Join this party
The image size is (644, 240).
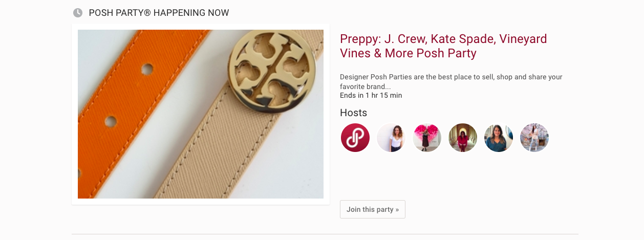point(372,209)
